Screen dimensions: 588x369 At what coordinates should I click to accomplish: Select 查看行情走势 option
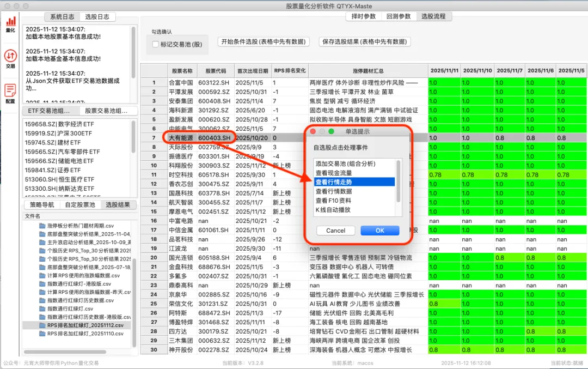point(354,182)
